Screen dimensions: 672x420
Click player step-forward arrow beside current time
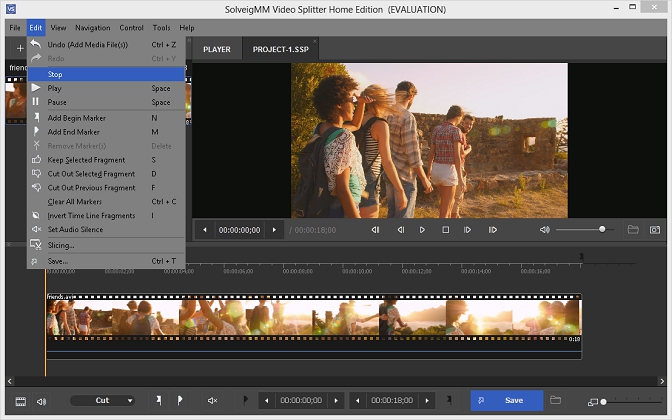(274, 230)
